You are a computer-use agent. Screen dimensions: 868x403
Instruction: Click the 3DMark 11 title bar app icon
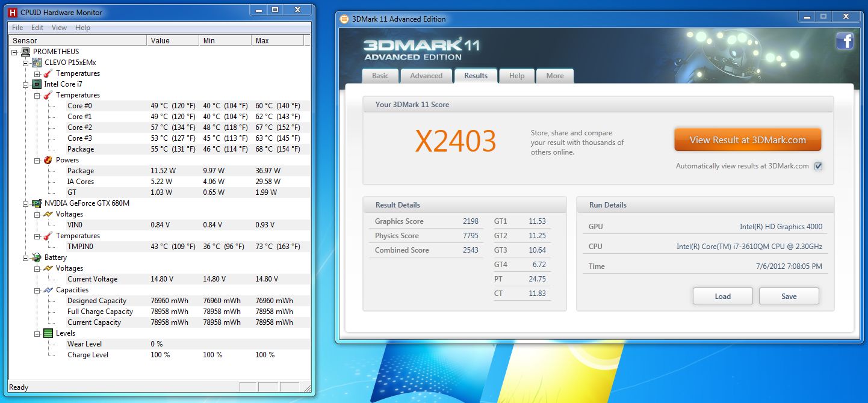[x=344, y=19]
